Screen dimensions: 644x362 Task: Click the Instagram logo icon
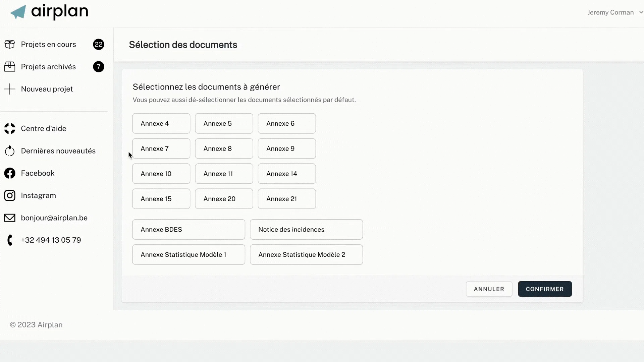click(10, 195)
